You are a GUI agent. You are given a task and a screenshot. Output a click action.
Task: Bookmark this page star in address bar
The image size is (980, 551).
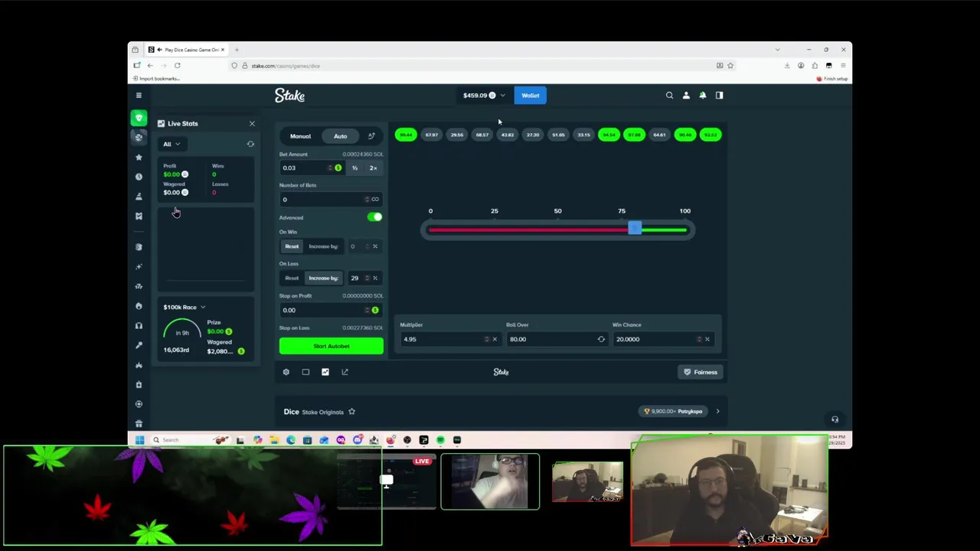[x=730, y=66]
